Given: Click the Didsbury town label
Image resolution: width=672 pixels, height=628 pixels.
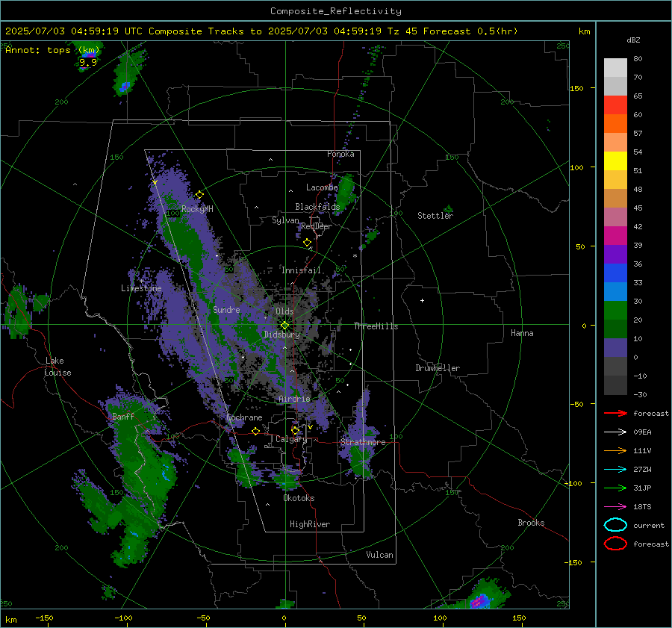Looking at the screenshot, I should (x=282, y=335).
